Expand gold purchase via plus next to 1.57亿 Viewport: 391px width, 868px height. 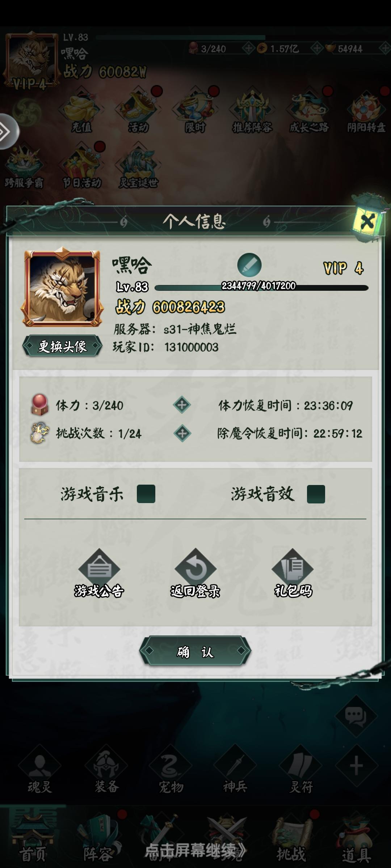pyautogui.click(x=316, y=48)
